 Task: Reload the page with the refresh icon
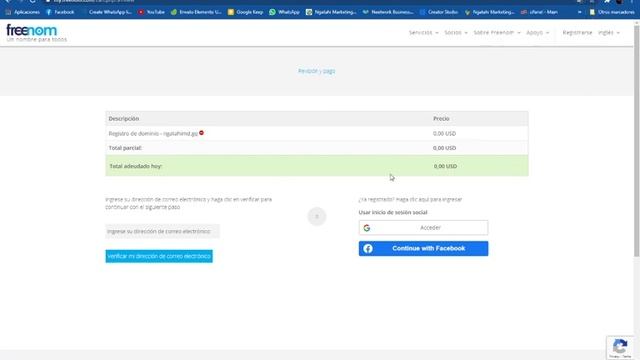pyautogui.click(x=32, y=2)
